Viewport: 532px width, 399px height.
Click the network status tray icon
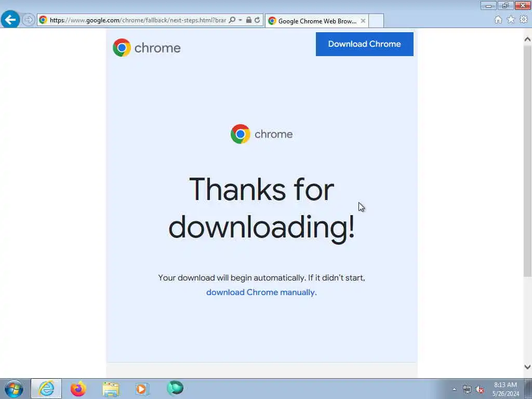point(467,390)
